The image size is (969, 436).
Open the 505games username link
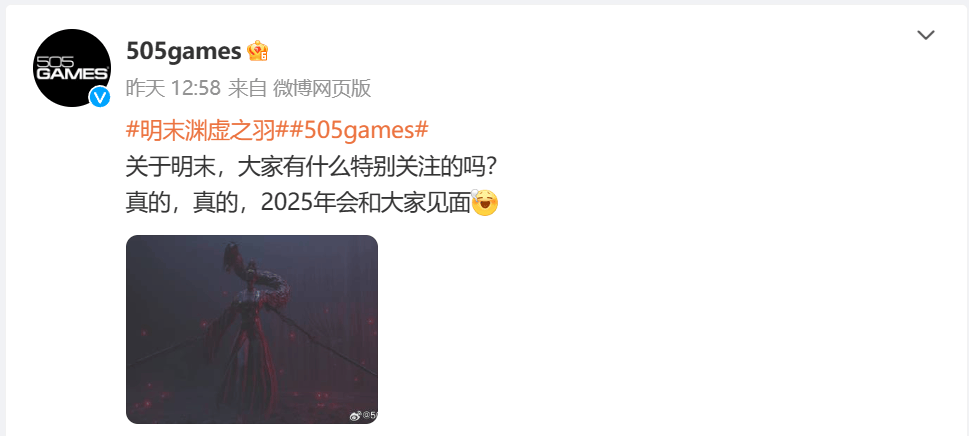click(184, 51)
